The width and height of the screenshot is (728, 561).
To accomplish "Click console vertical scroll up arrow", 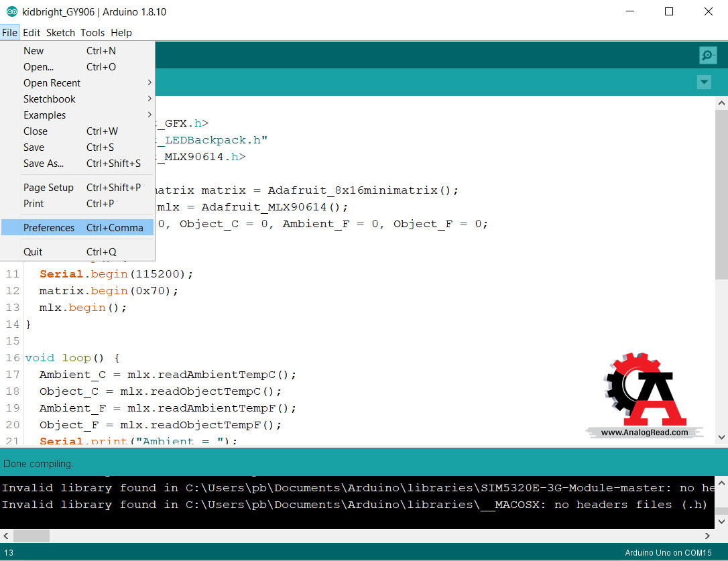I will (721, 483).
